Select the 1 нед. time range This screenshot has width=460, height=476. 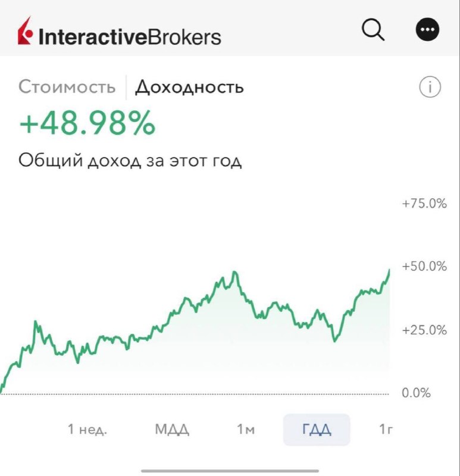click(x=87, y=429)
